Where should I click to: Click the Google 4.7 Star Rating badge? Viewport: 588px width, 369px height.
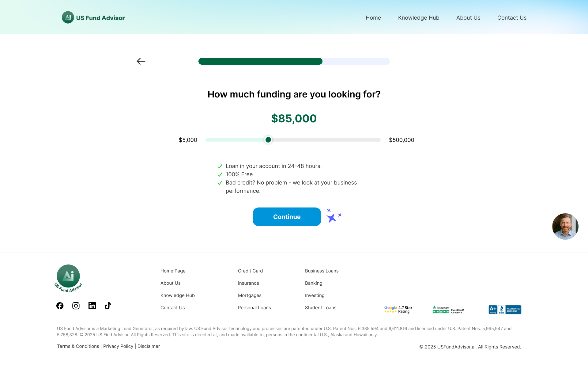[398, 310]
